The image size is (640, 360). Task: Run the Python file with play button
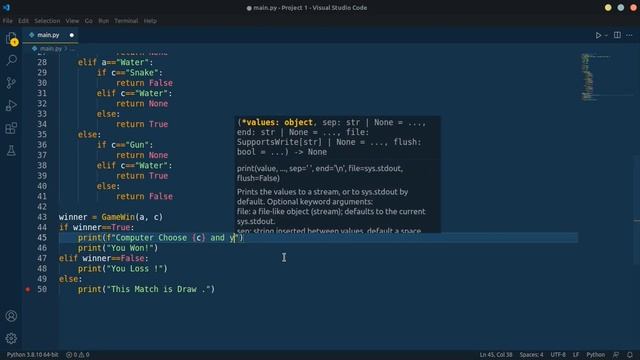[x=598, y=36]
